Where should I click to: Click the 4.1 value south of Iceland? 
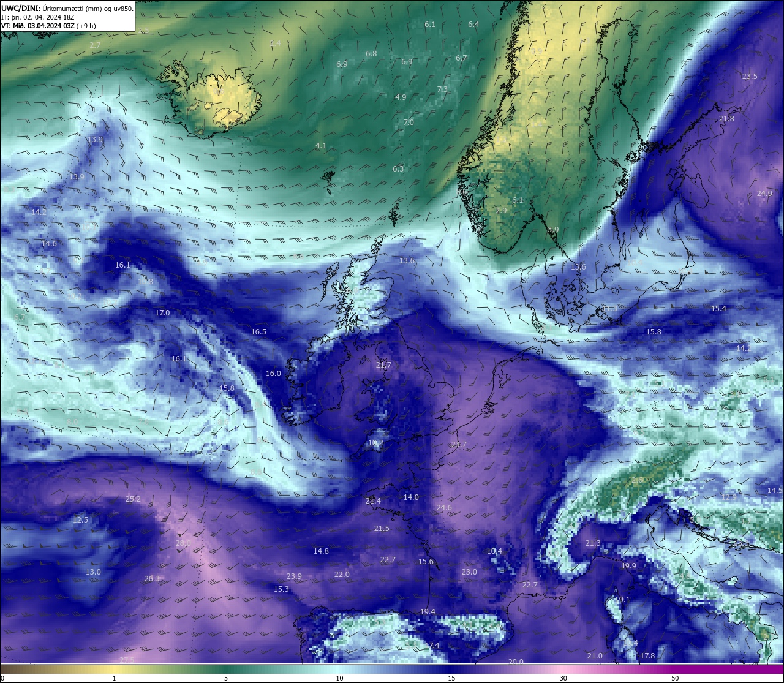(x=321, y=146)
